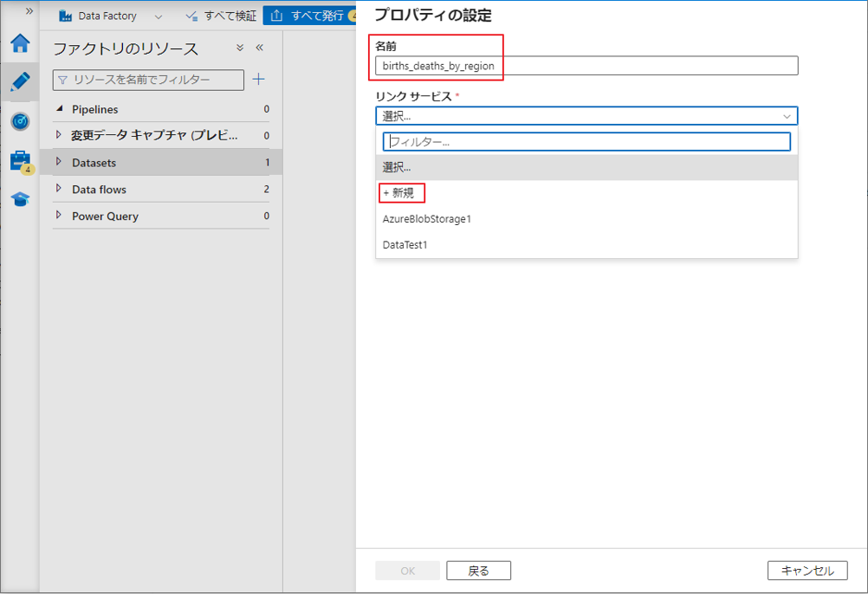Click the OK button

tap(407, 571)
